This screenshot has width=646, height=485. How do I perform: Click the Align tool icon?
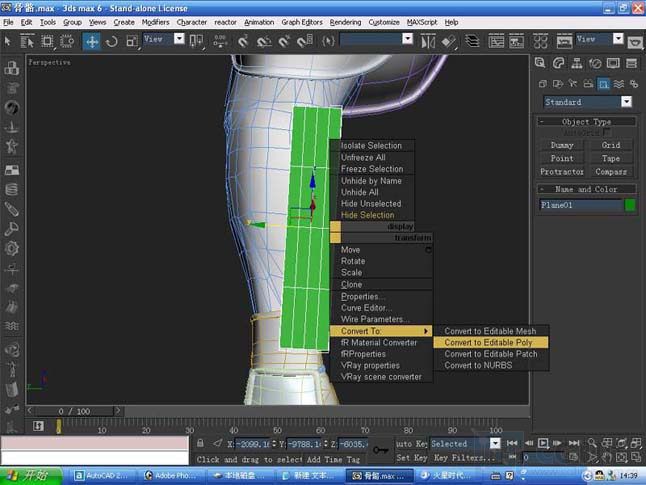point(449,41)
